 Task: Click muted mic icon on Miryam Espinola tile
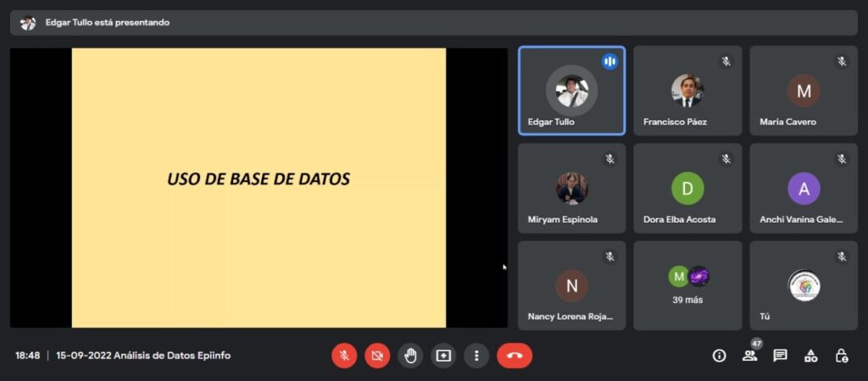click(x=609, y=159)
